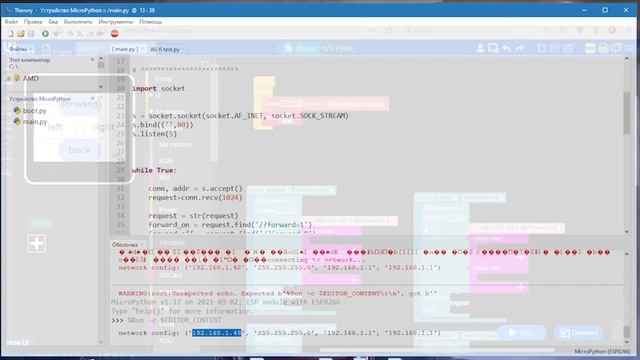Click the editor scroll-up arrow

tap(627, 59)
